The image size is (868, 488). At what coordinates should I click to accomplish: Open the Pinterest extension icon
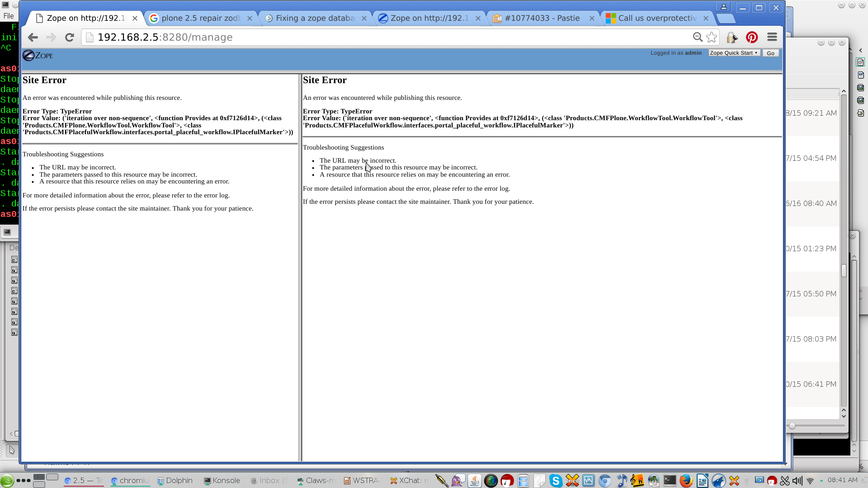(x=752, y=38)
